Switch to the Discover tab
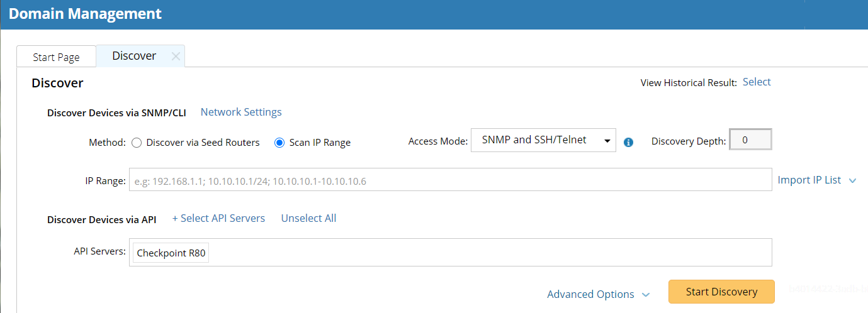868x313 pixels. tap(134, 56)
